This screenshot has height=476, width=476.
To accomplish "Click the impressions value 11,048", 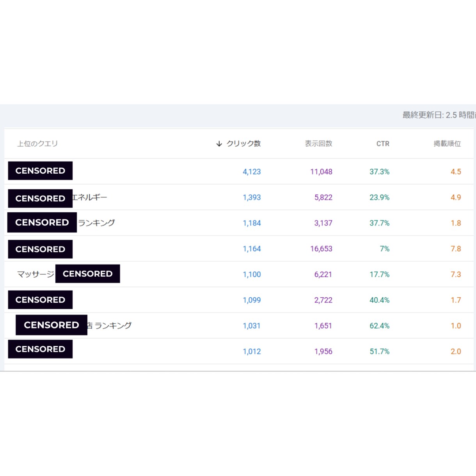I will [x=321, y=172].
